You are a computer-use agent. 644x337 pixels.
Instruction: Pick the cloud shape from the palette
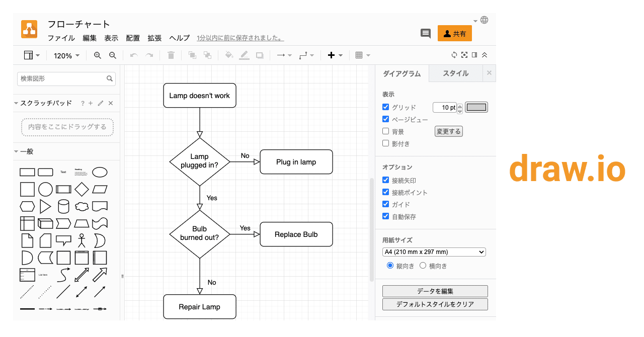click(x=82, y=206)
